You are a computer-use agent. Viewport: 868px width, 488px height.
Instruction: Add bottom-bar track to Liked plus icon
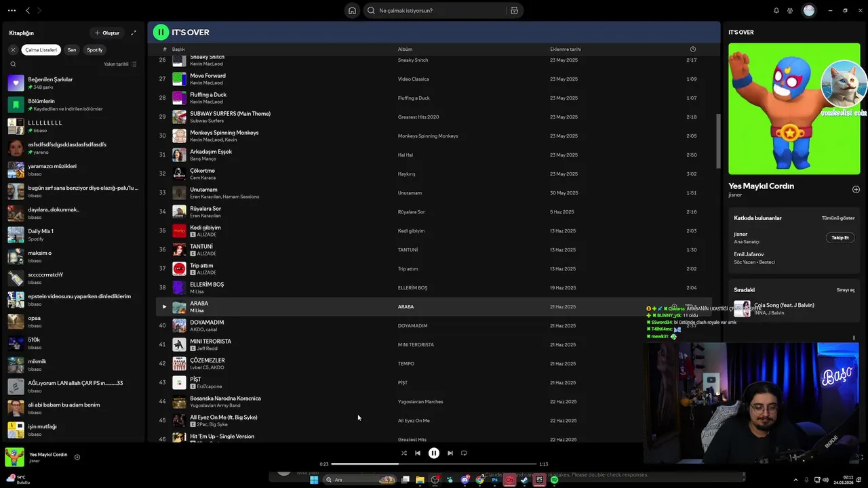[77, 457]
